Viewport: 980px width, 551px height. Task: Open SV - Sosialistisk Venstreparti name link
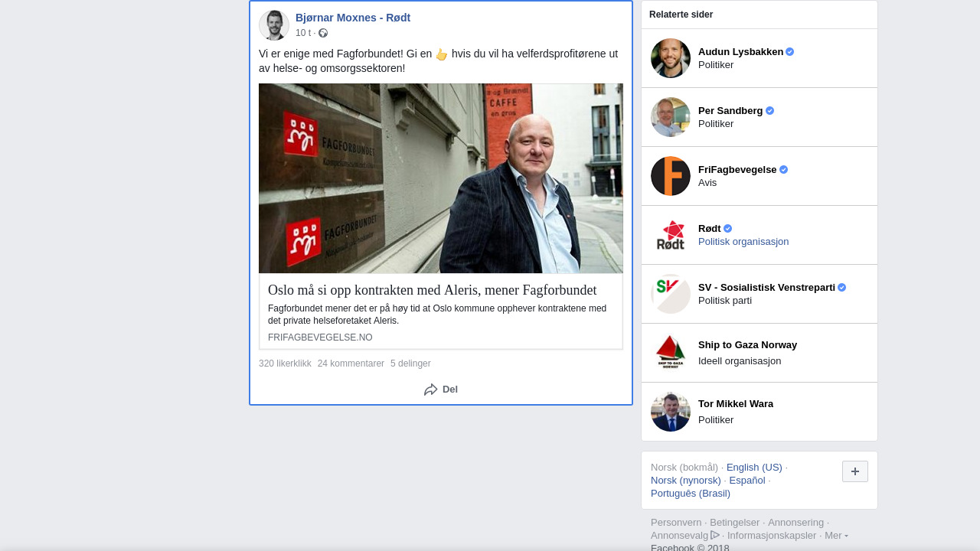coord(766,288)
